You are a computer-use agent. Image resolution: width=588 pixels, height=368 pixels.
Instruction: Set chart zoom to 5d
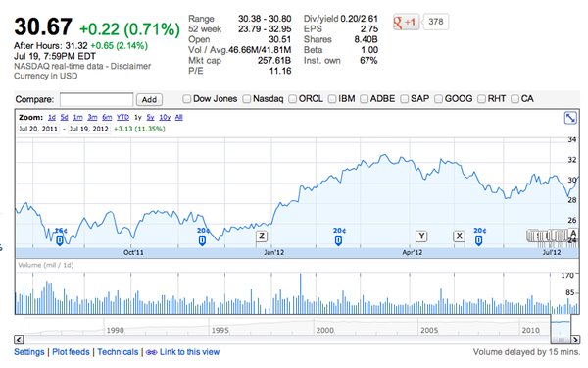coord(64,117)
